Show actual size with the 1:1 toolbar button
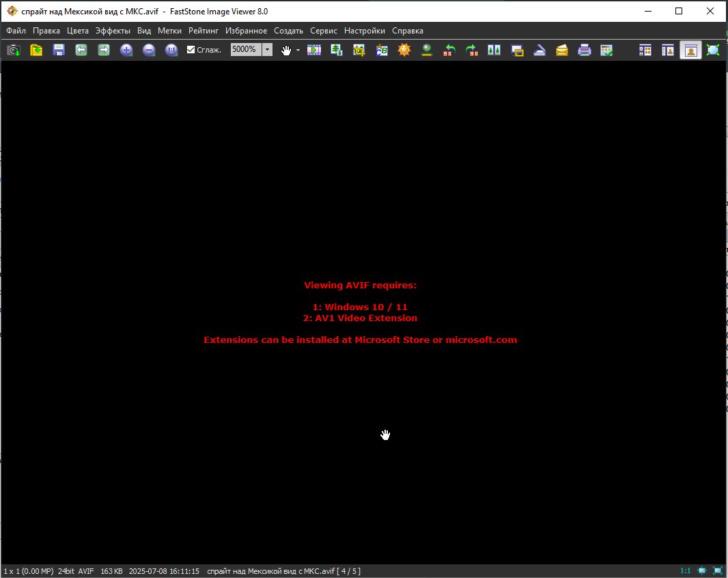The height and width of the screenshot is (578, 728). pyautogui.click(x=171, y=50)
